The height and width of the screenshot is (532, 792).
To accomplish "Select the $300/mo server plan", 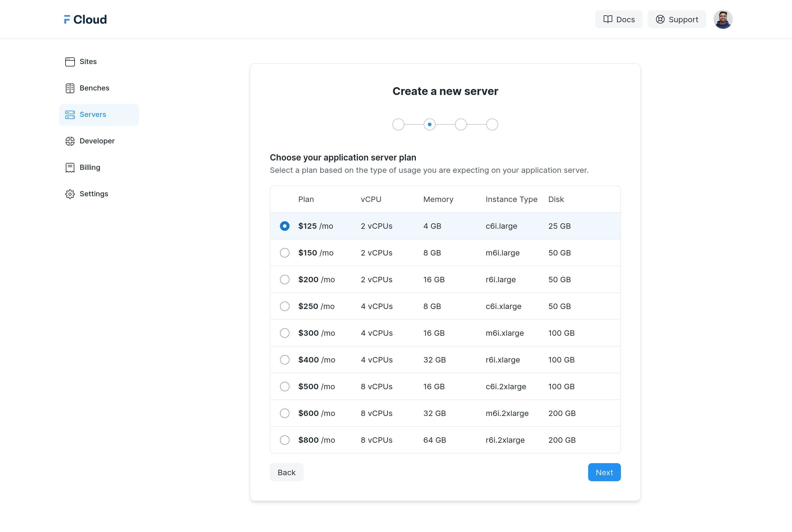I will (284, 333).
